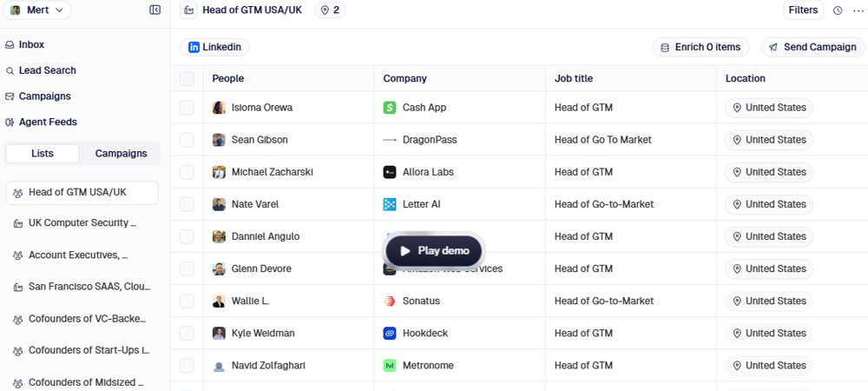868x391 pixels.
Task: Click the Danniel Angulo name
Action: pos(266,236)
